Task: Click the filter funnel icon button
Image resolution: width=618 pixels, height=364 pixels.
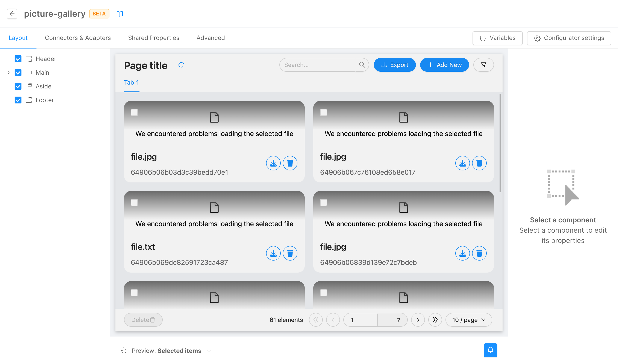Action: pyautogui.click(x=483, y=65)
